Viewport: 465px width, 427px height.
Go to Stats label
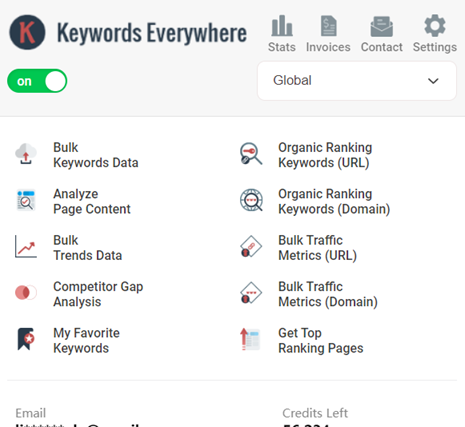click(282, 47)
